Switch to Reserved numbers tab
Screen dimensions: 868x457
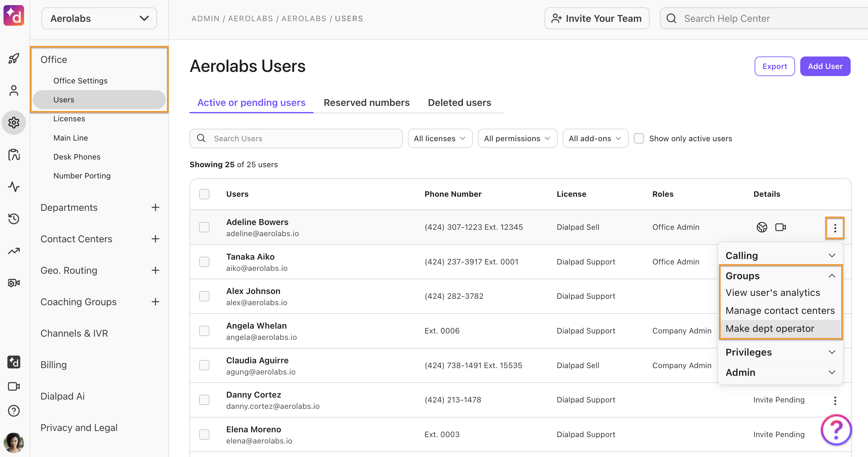367,103
